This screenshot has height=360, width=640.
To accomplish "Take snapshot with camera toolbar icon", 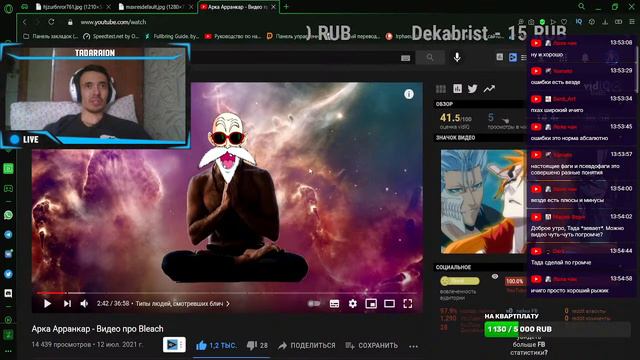I will click(531, 22).
